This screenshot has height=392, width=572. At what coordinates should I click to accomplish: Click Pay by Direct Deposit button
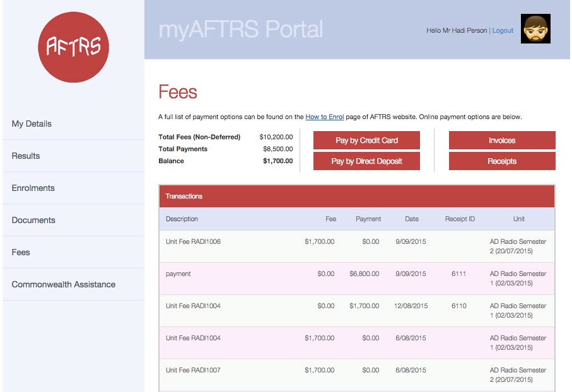366,161
